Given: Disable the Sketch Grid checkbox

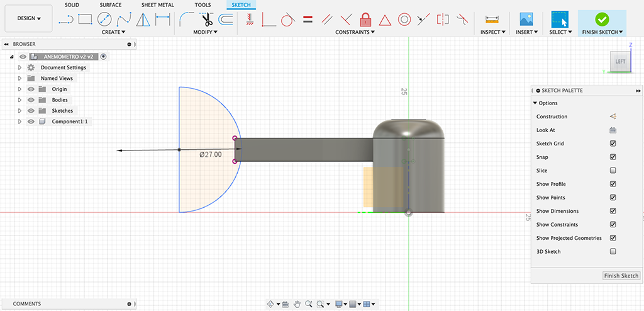Looking at the screenshot, I should [613, 144].
